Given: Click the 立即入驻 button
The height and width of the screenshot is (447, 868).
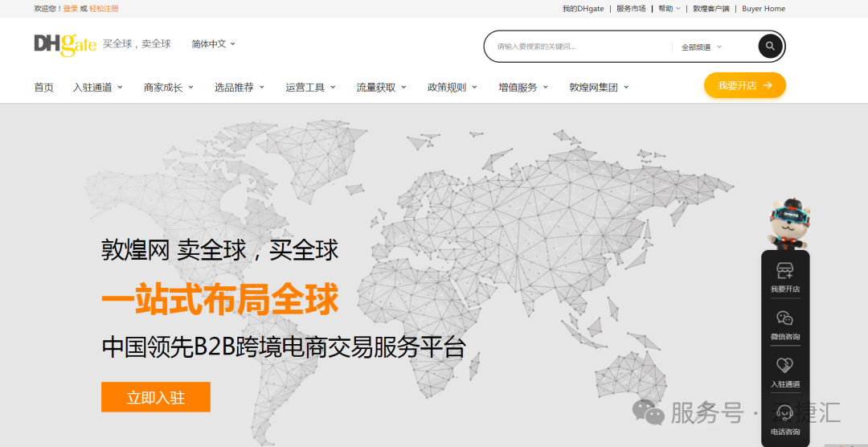Looking at the screenshot, I should pyautogui.click(x=156, y=397).
